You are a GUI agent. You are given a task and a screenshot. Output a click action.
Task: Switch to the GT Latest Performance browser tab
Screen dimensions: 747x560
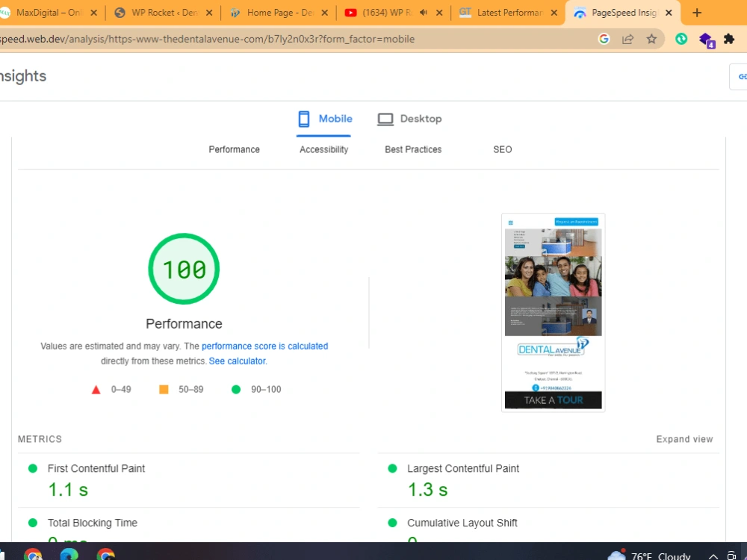tap(508, 12)
